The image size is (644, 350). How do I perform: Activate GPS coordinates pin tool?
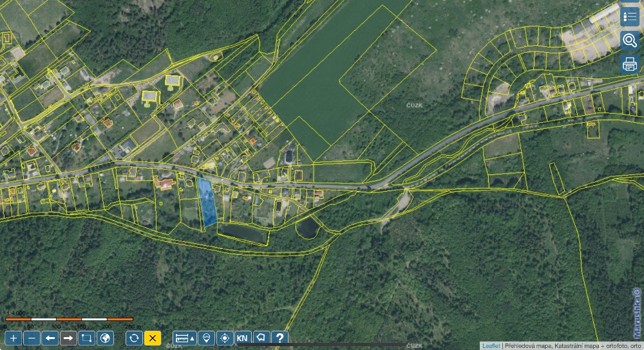coord(206,338)
